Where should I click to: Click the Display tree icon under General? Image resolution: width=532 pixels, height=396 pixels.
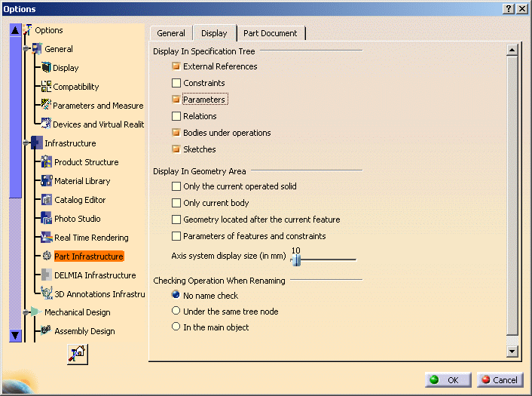pyautogui.click(x=47, y=68)
